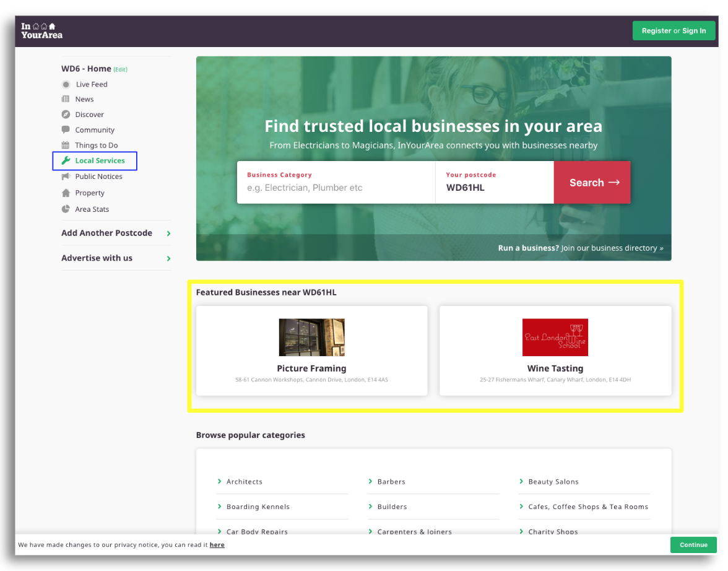Click the chevron before Boarding Kennels
Screen dimensions: 728x571
(x=220, y=507)
